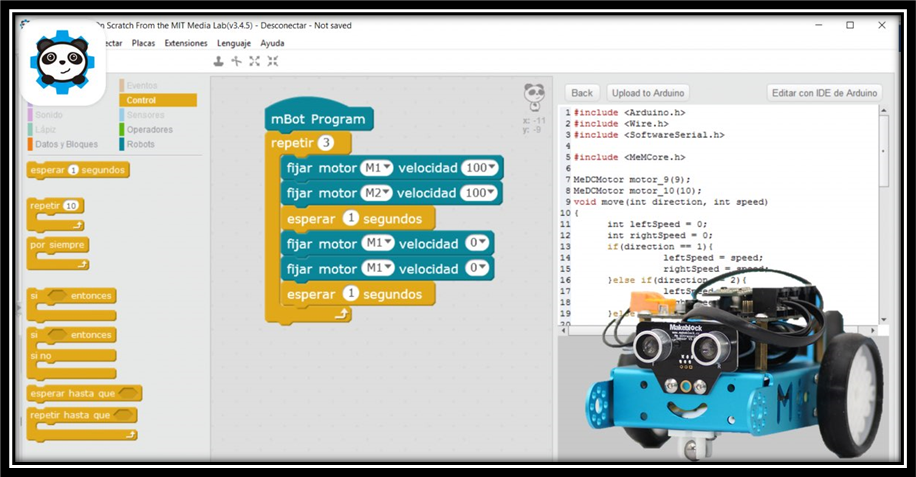Open the M1 motor dropdown in the first fijar motor block
916x477 pixels.
click(x=377, y=168)
